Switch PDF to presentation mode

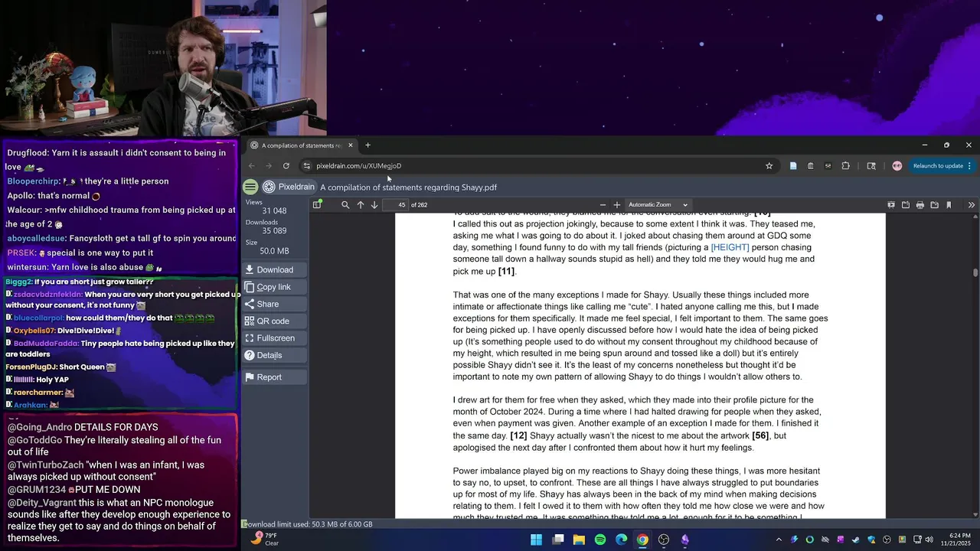(891, 204)
